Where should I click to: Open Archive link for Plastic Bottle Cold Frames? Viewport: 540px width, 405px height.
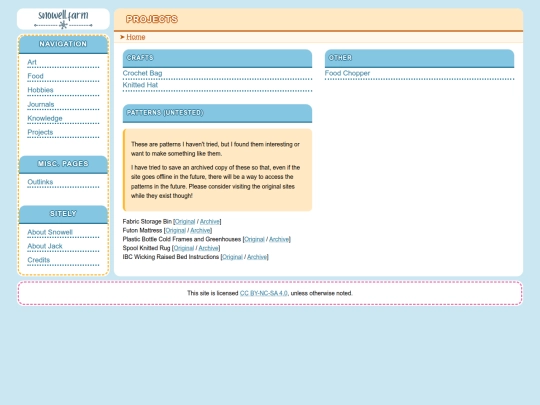tap(279, 239)
